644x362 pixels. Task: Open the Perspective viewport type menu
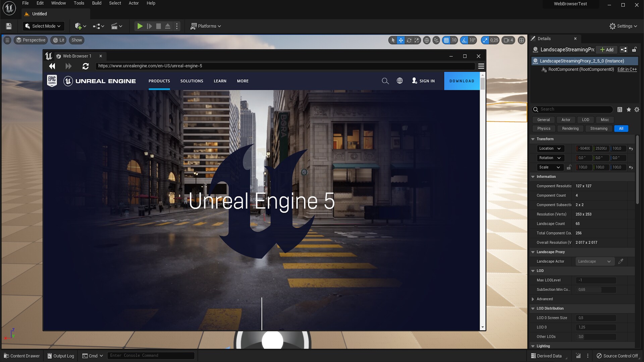[x=31, y=40]
